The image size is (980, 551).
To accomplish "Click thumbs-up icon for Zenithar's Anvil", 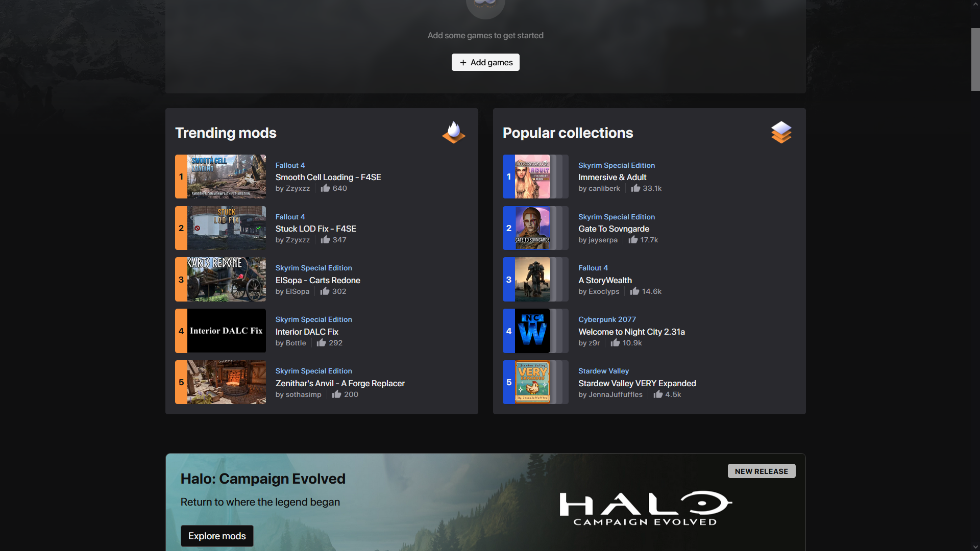I will pos(336,394).
